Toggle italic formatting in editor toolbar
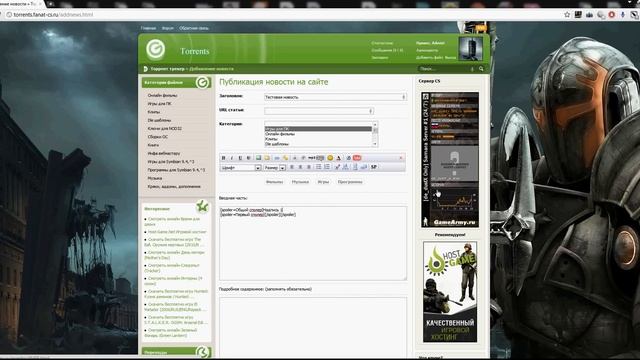640x360 pixels. [231, 158]
